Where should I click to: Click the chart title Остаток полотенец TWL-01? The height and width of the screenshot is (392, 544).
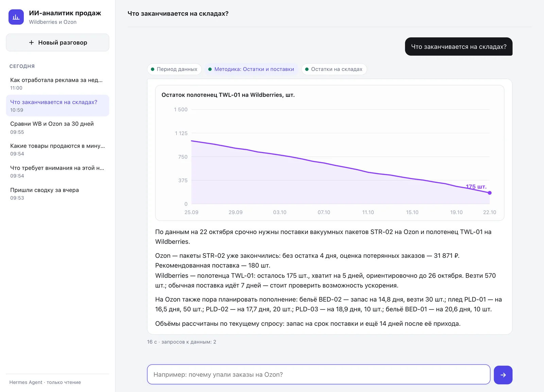tap(228, 95)
